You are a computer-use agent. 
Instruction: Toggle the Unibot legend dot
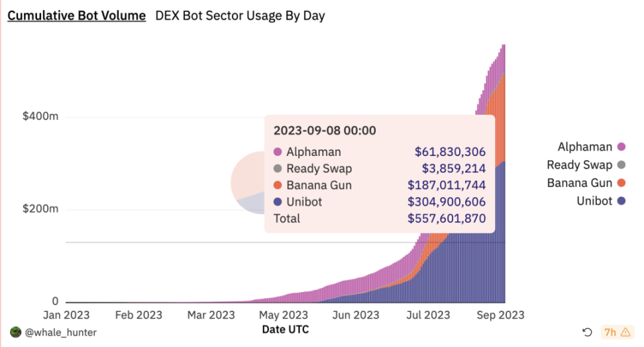[x=621, y=201]
